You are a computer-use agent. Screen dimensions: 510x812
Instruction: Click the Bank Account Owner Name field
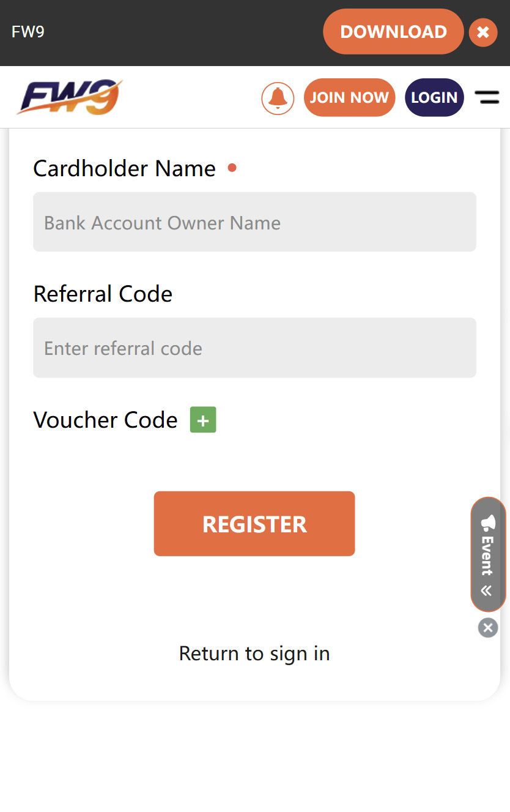tap(254, 222)
